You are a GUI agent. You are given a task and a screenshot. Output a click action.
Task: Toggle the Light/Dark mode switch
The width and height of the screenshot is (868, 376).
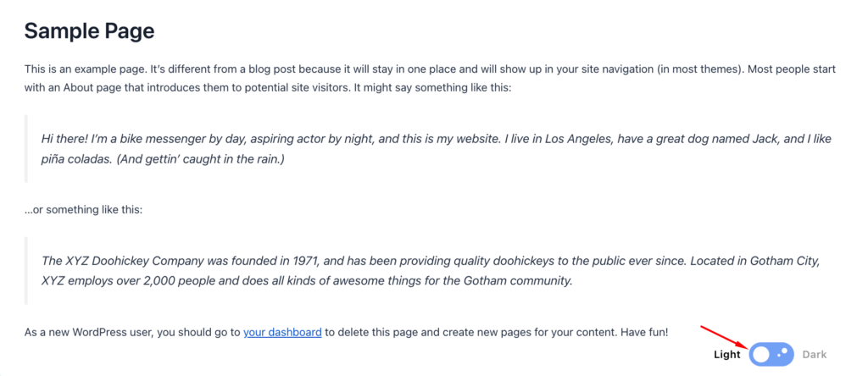coord(771,355)
